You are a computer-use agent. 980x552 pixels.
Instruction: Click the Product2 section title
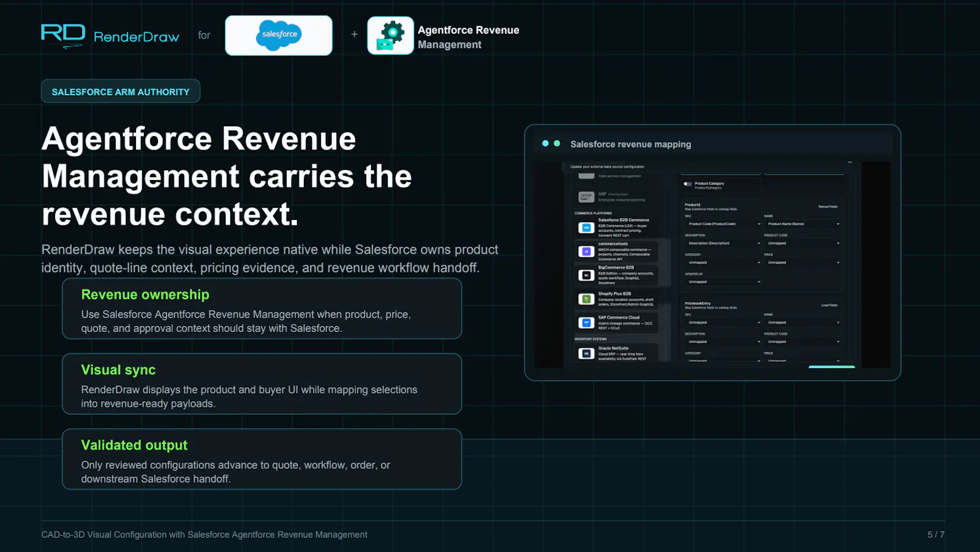(692, 205)
